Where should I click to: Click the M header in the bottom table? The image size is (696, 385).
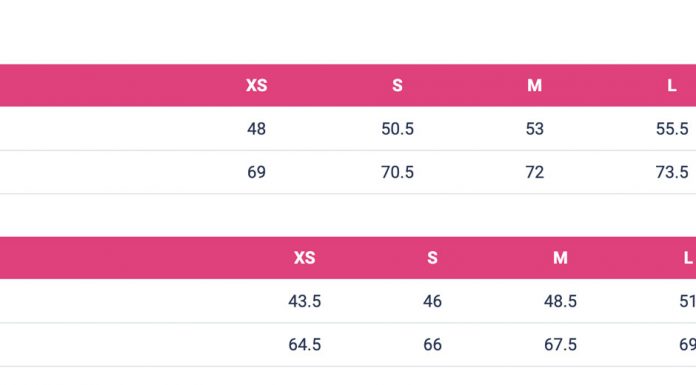pos(560,258)
